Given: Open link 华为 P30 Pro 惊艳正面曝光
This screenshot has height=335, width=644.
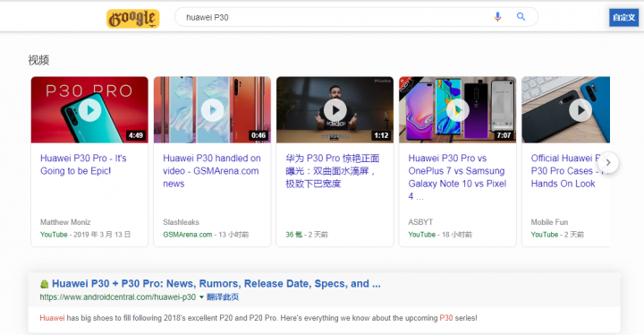Looking at the screenshot, I should 332,171.
